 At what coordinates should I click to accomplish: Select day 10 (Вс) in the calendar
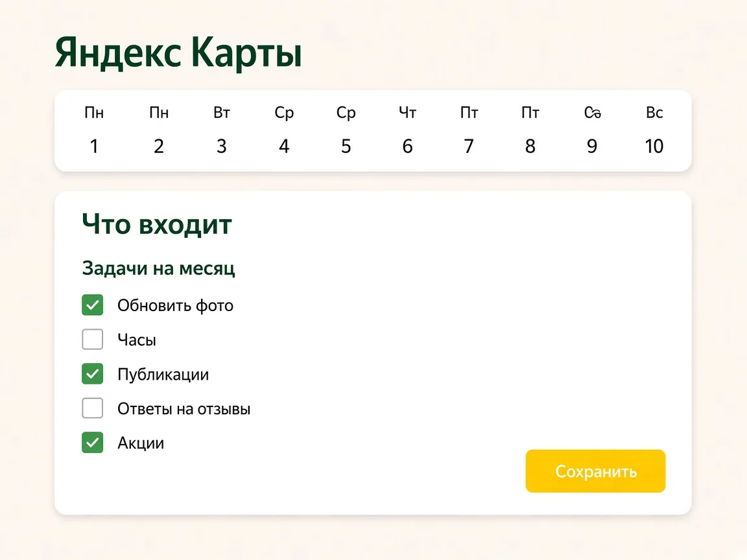pyautogui.click(x=654, y=130)
